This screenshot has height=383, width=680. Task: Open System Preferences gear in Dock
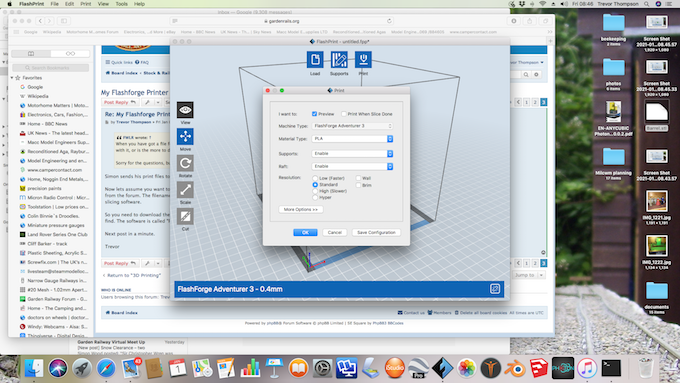tap(323, 368)
